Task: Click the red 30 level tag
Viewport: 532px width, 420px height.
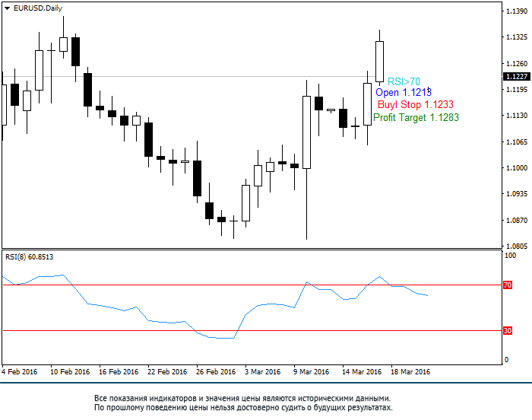Action: 508,331
